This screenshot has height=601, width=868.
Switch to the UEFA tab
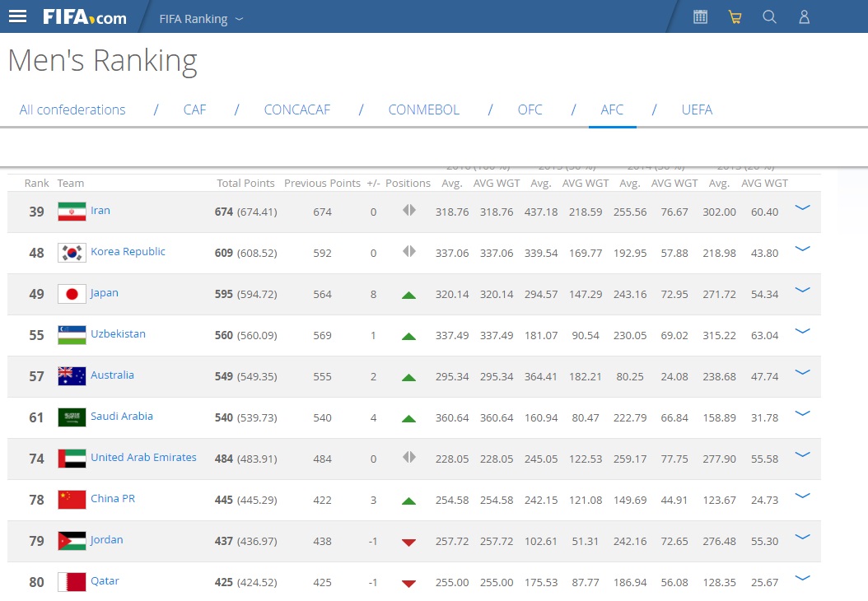coord(697,109)
